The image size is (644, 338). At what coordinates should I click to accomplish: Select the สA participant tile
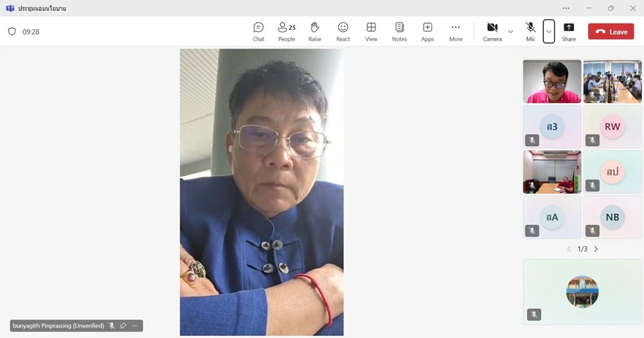tap(552, 217)
